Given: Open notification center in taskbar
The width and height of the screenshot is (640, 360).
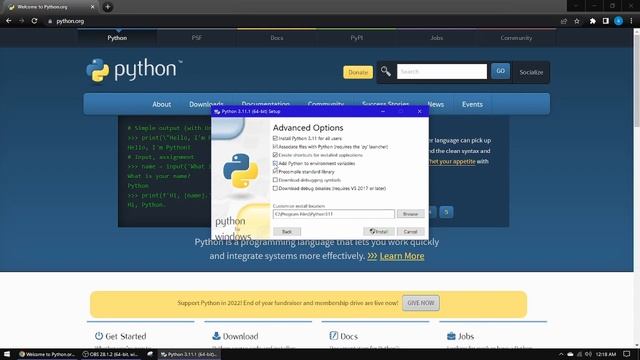Looking at the screenshot, I should (x=627, y=354).
